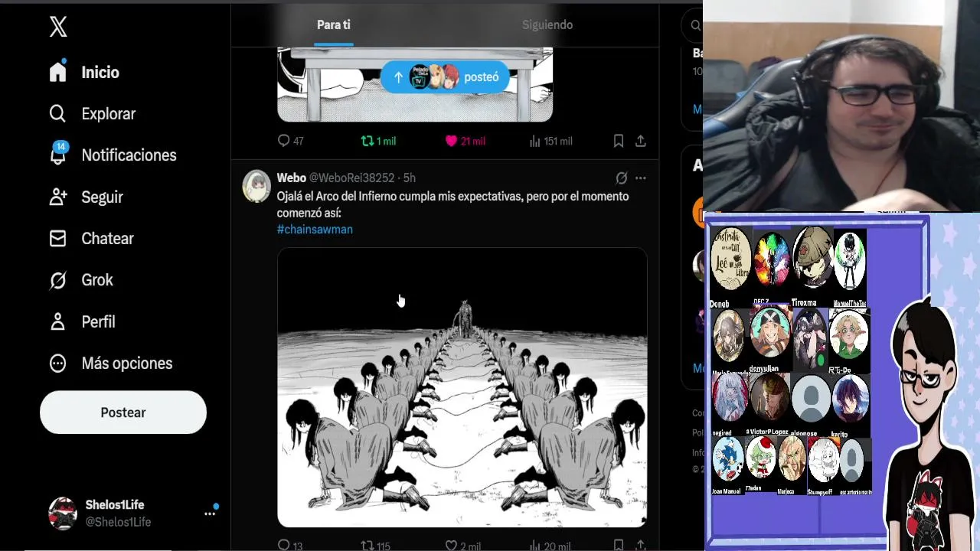Screen dimensions: 980x551
Task: Open Explorar from the sidebar
Action: [x=92, y=113]
